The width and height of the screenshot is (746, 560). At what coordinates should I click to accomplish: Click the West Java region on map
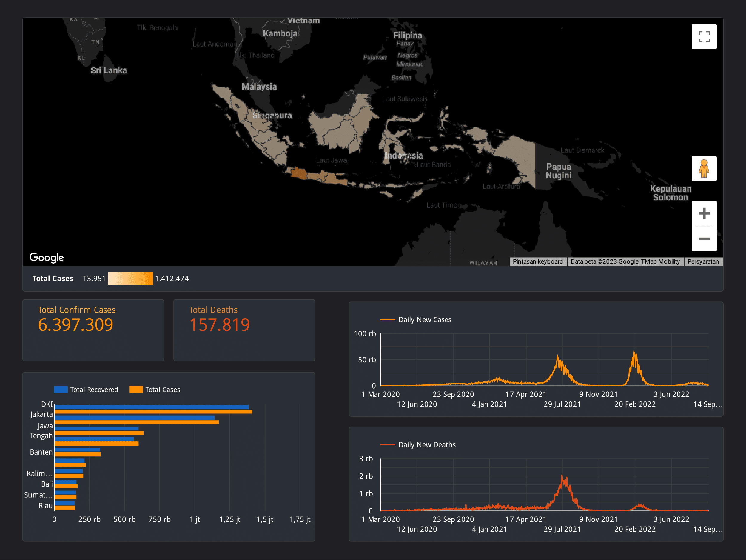tap(299, 174)
